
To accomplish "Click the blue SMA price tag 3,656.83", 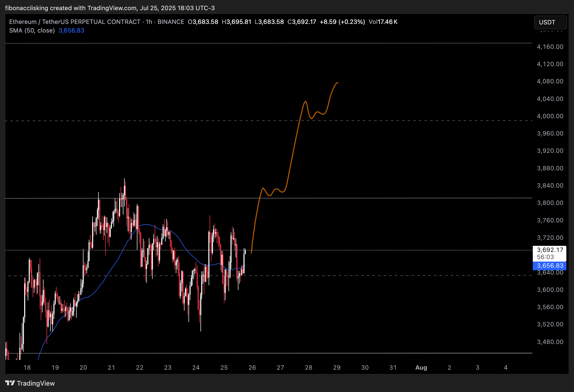I will pyautogui.click(x=550, y=266).
